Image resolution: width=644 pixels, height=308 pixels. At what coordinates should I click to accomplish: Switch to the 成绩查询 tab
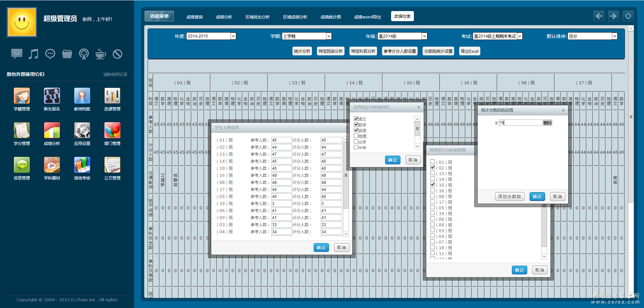[x=195, y=17]
